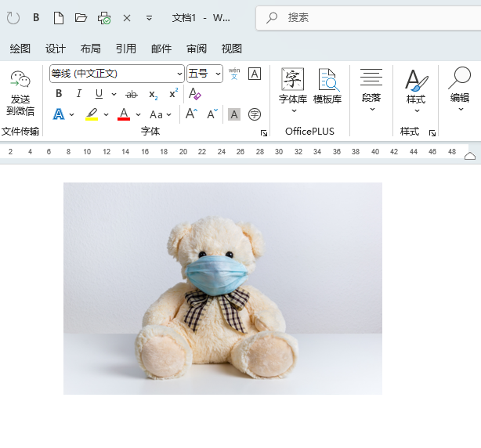Viewport: 481px width, 448px height.
Task: Toggle character shading gray A
Action: pos(234,114)
